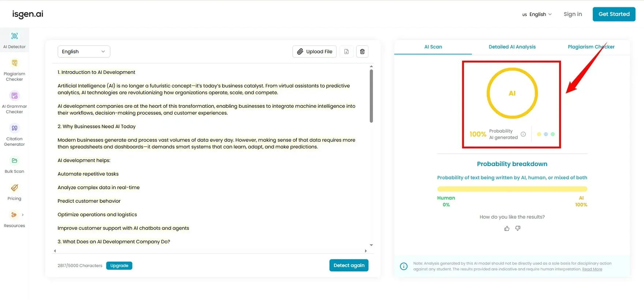This screenshot has width=644, height=300.
Task: Click the 'Human 0%' label
Action: (446, 201)
